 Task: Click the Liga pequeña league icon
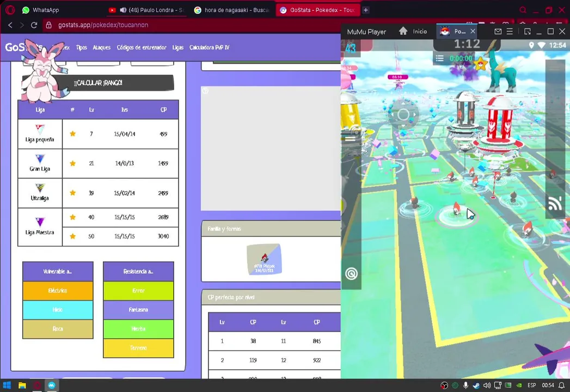click(40, 129)
